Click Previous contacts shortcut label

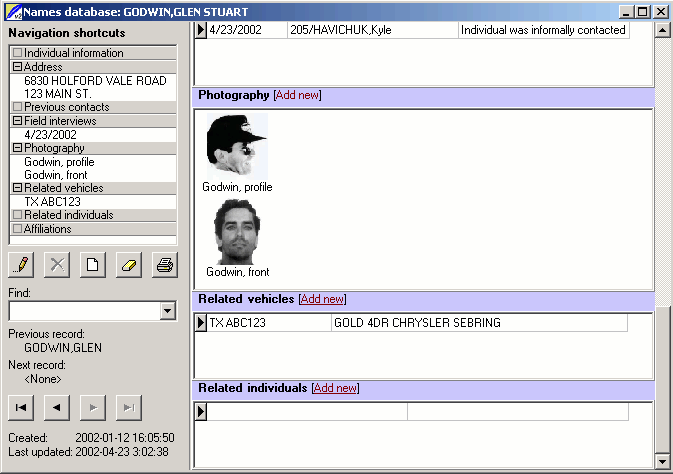coord(67,107)
